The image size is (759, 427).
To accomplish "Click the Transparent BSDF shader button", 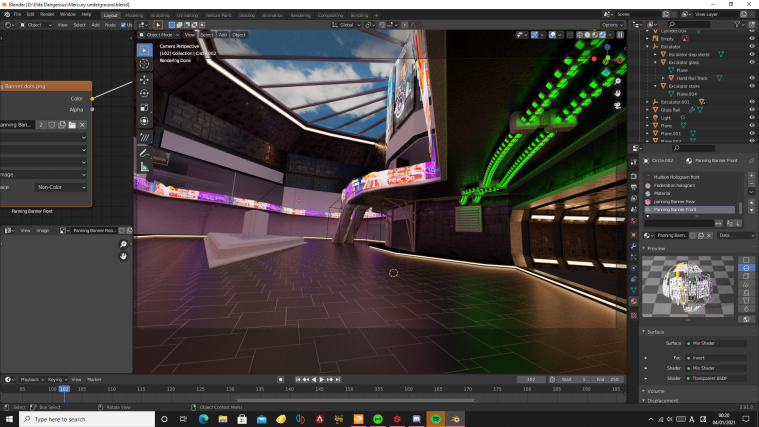I will pos(716,378).
